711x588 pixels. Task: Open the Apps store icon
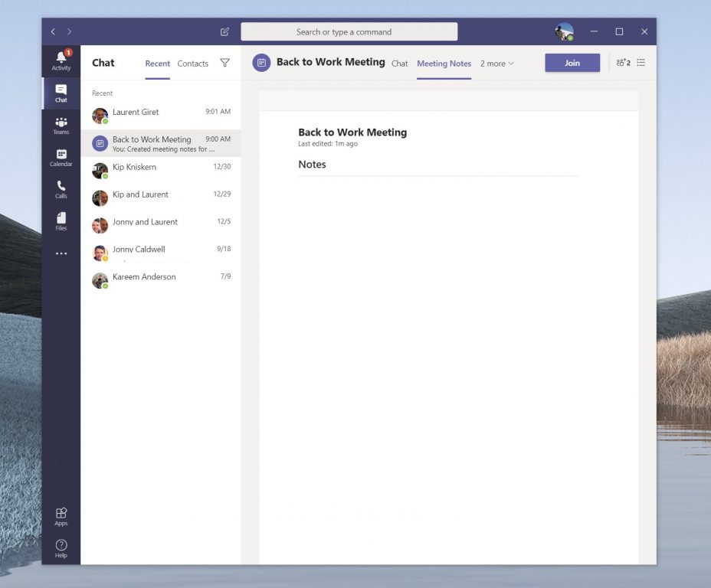coord(61,517)
